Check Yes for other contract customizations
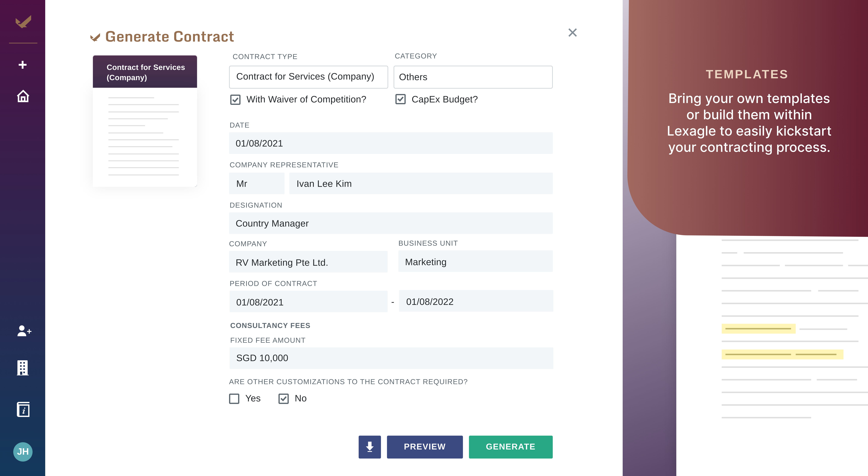Viewport: 868px width, 476px height. pyautogui.click(x=234, y=399)
